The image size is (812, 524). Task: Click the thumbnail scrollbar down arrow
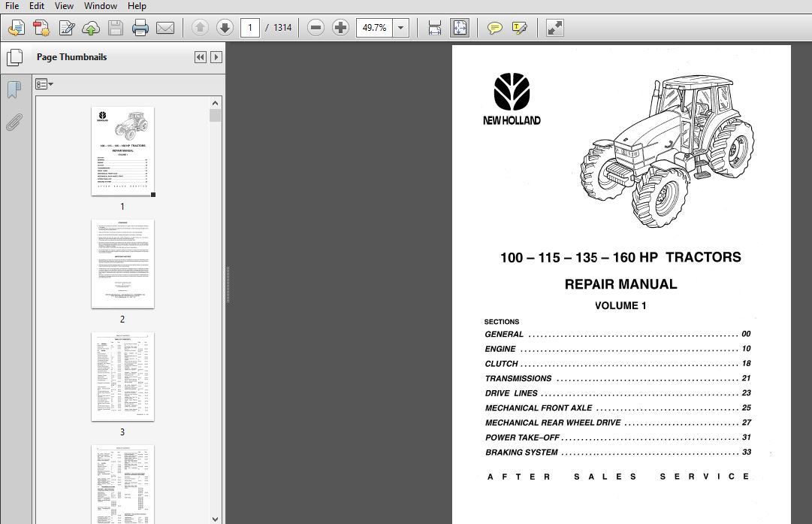tap(216, 518)
